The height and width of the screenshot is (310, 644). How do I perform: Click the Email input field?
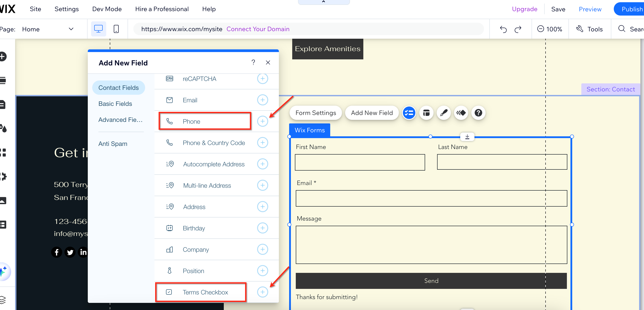pos(431,198)
